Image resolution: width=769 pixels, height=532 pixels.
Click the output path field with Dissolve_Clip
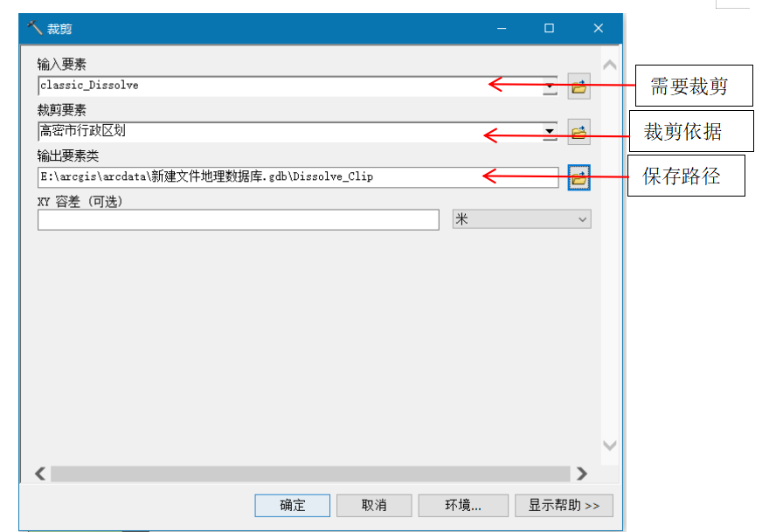pyautogui.click(x=298, y=177)
